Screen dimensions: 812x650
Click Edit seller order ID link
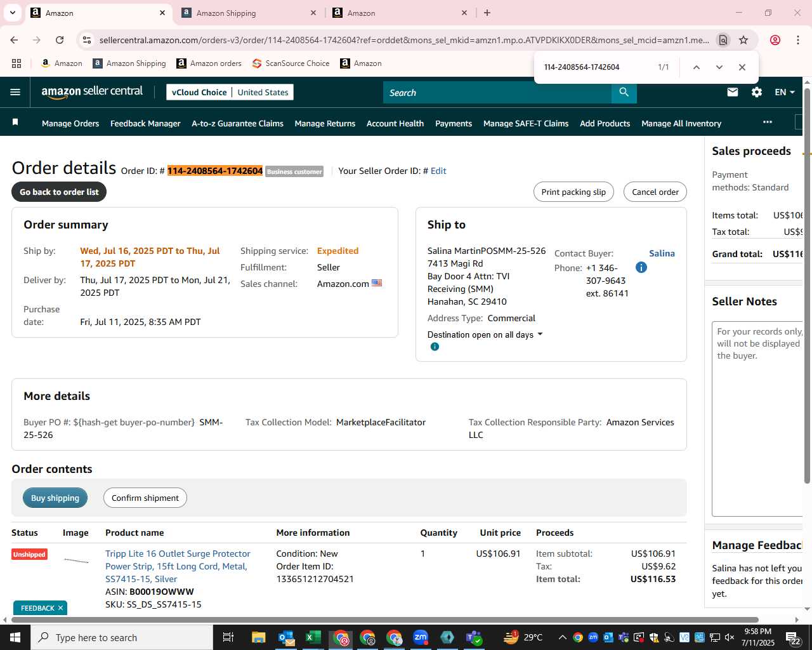coord(438,171)
